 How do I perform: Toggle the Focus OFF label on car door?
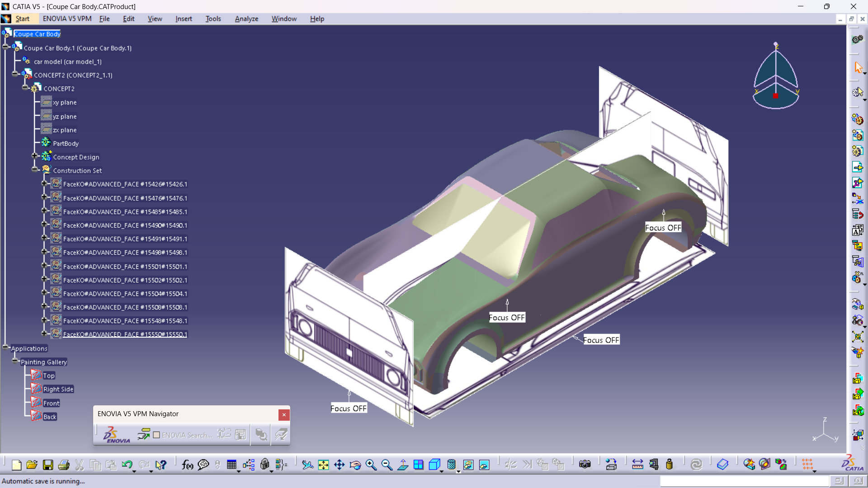[506, 318]
